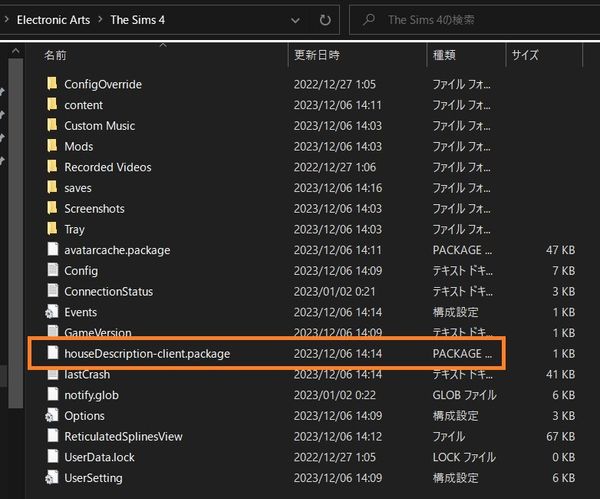Select the Config file name
Viewport: 600px width, 499px height.
click(81, 271)
